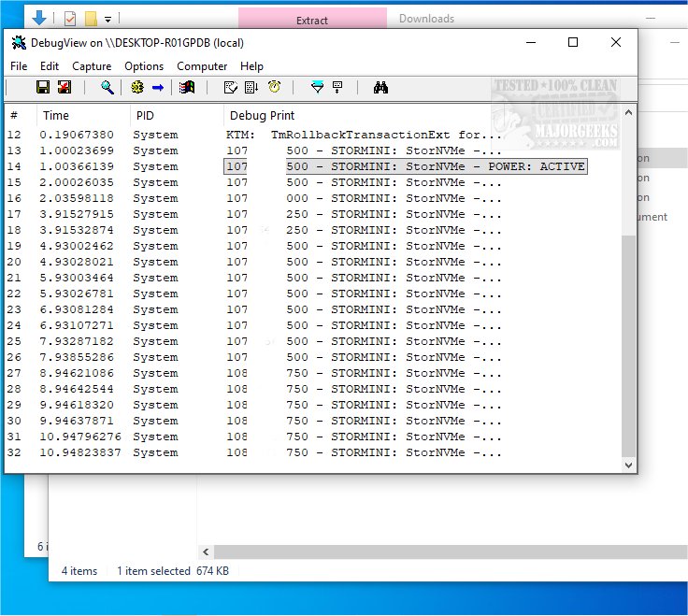Select row 26 with time 7.93855286
The width and height of the screenshot is (688, 616).
pyautogui.click(x=312, y=357)
